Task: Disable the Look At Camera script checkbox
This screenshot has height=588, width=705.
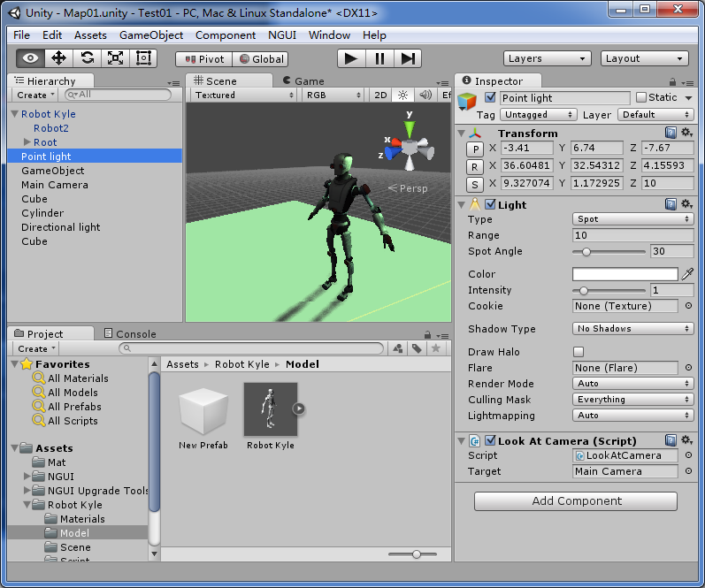Action: 491,440
